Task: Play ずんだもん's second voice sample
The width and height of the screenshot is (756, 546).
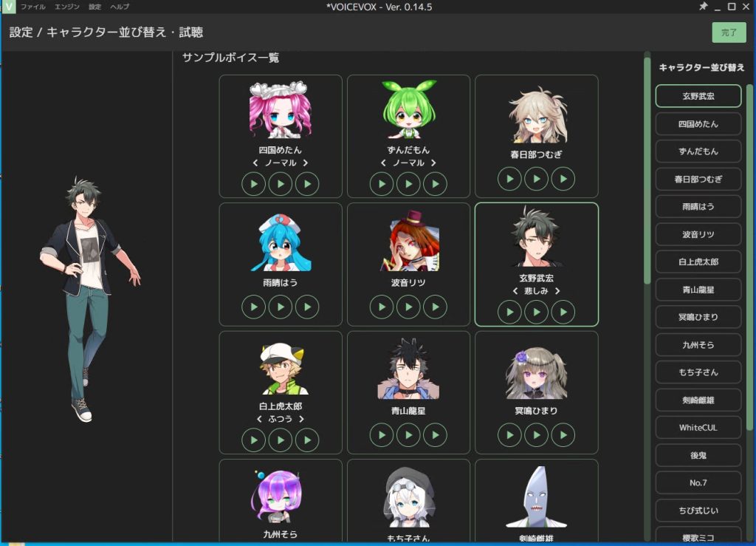Action: pos(408,184)
